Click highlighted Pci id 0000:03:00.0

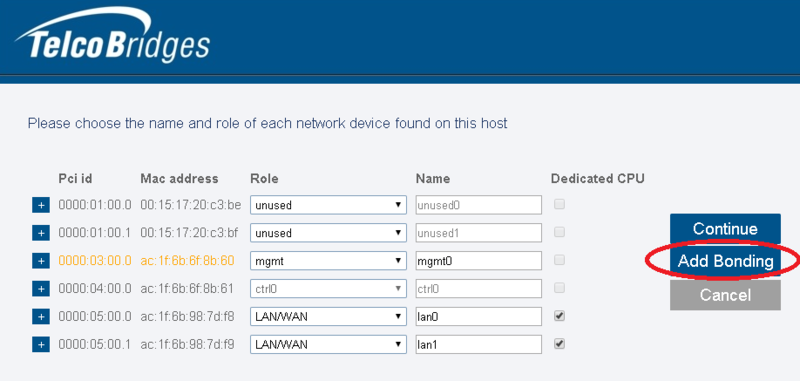coord(95,261)
